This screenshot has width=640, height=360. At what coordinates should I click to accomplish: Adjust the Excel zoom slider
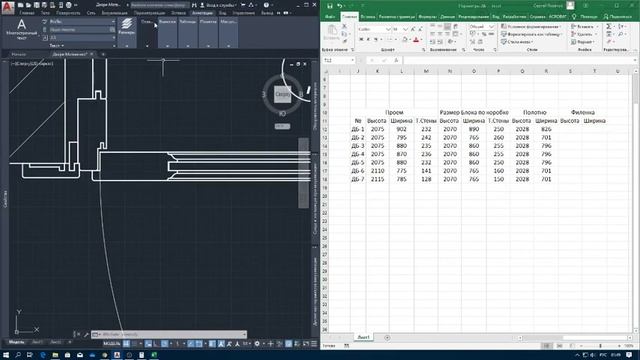[600, 346]
